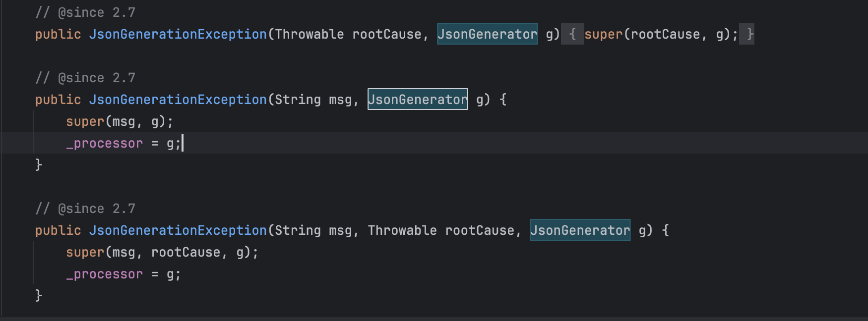Click super in super(msg, rootCause, g);
The image size is (868, 321).
85,252
